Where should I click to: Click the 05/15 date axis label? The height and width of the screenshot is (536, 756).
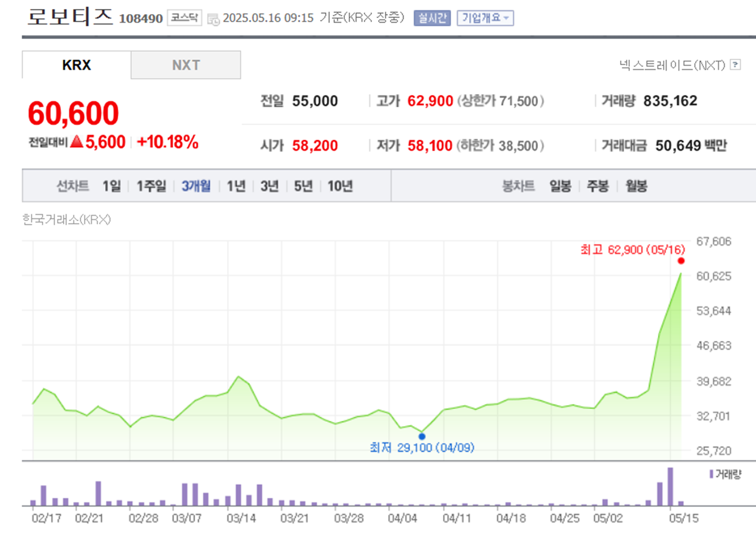684,518
